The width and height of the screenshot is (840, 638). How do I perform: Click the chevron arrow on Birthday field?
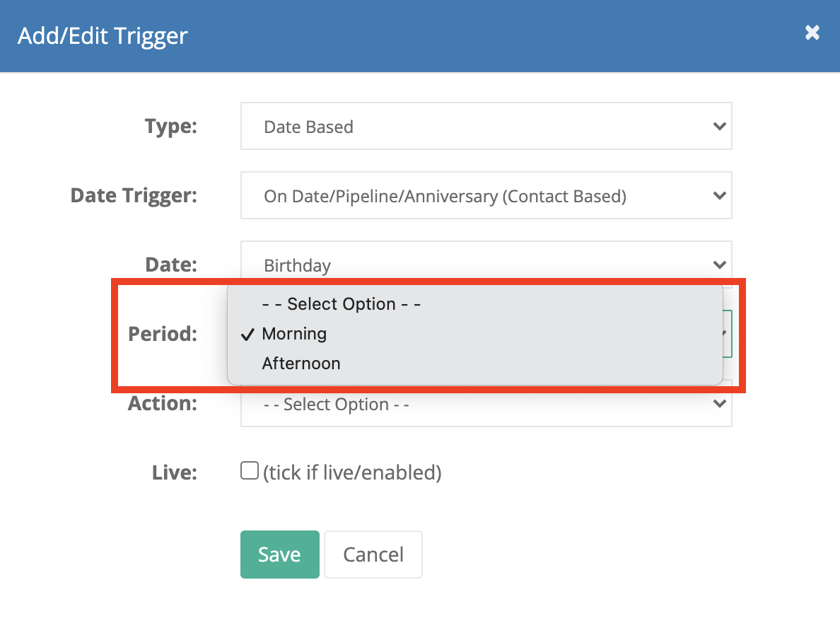[x=720, y=265]
